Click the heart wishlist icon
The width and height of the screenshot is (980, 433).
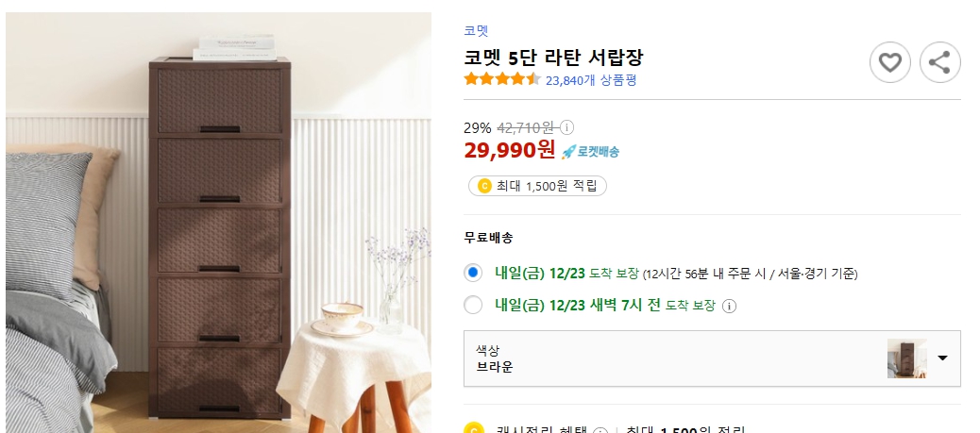tap(889, 63)
